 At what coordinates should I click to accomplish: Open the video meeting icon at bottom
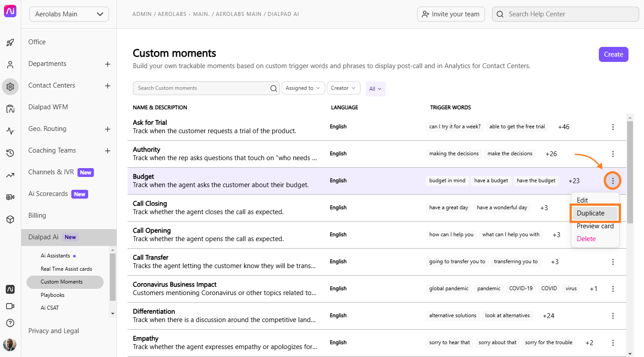pos(10,306)
